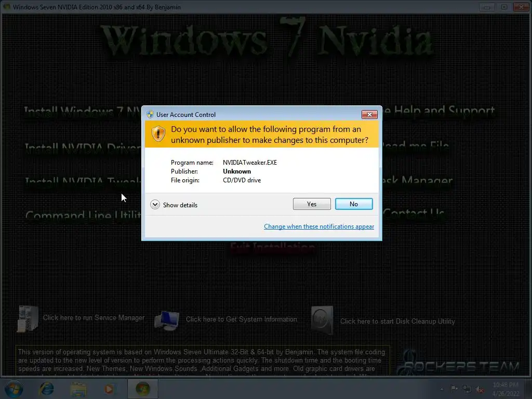Minimize the Windows Seven NVIDIA Edition window
532x399 pixels.
487,7
